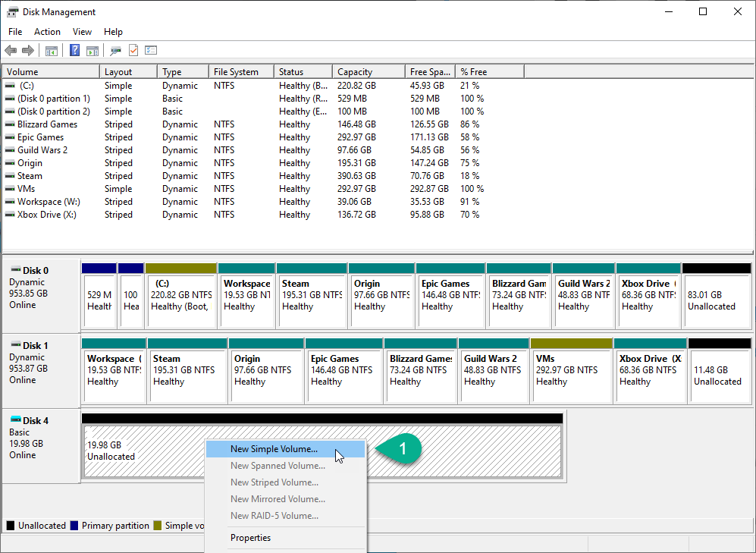Open the View menu
The width and height of the screenshot is (756, 553).
(82, 32)
